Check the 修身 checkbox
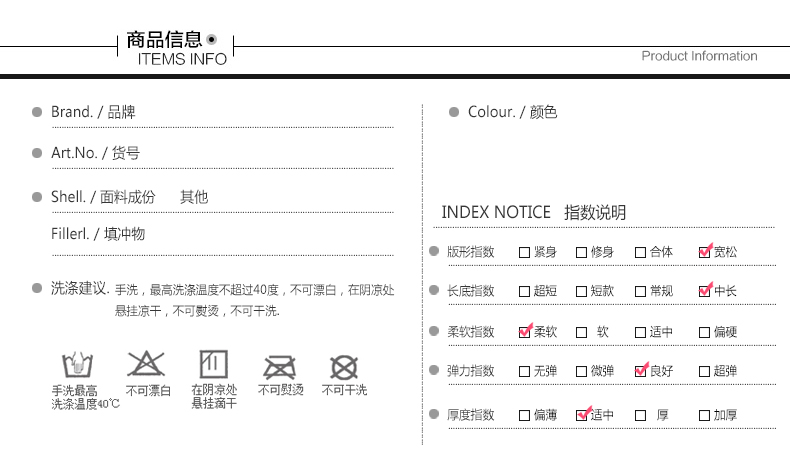The image size is (790, 460). click(x=581, y=252)
